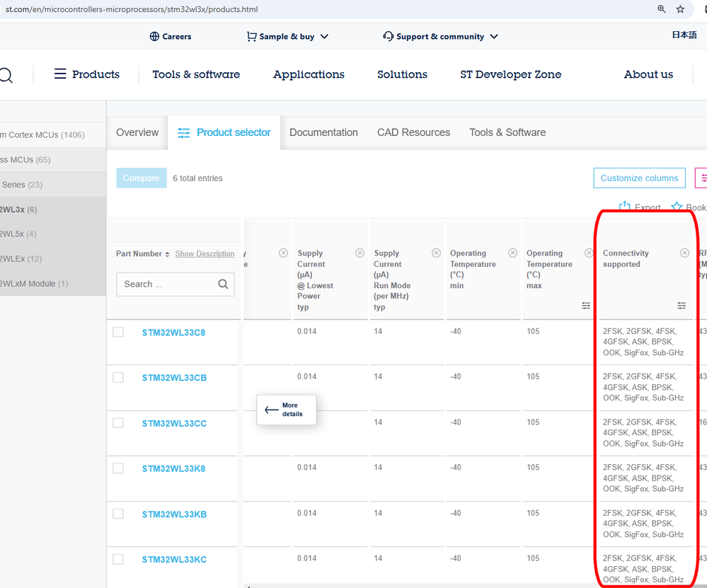Select the STM32WL33CC row checkbox

118,423
